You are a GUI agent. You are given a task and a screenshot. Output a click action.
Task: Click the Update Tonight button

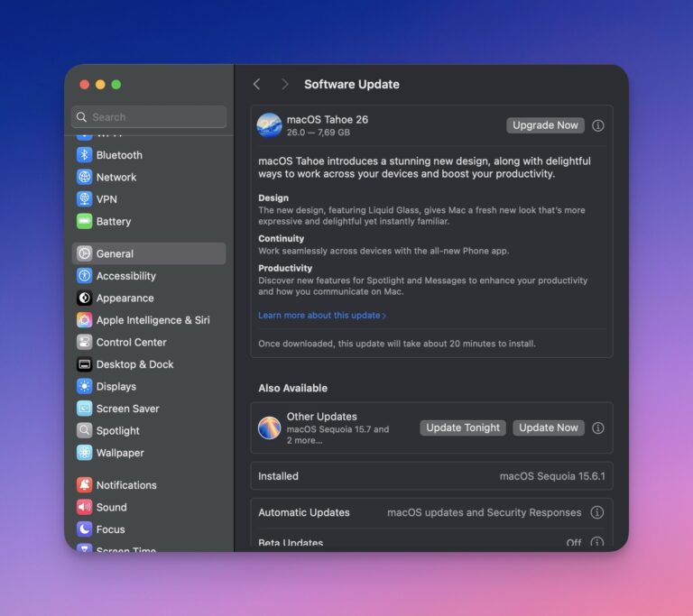463,428
